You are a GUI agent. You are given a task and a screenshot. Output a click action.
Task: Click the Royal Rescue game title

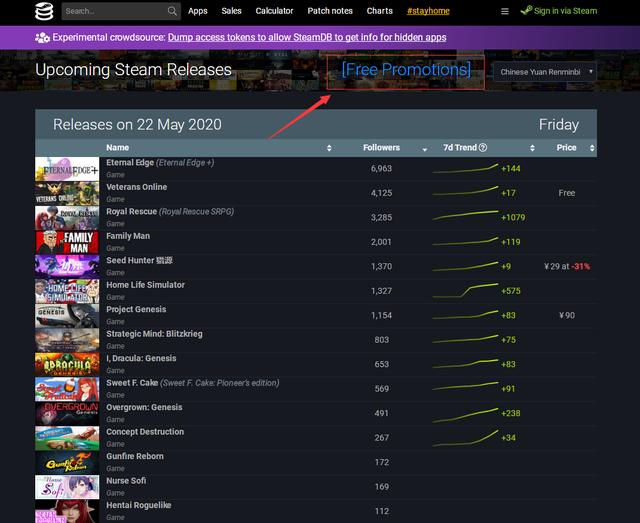(x=131, y=211)
